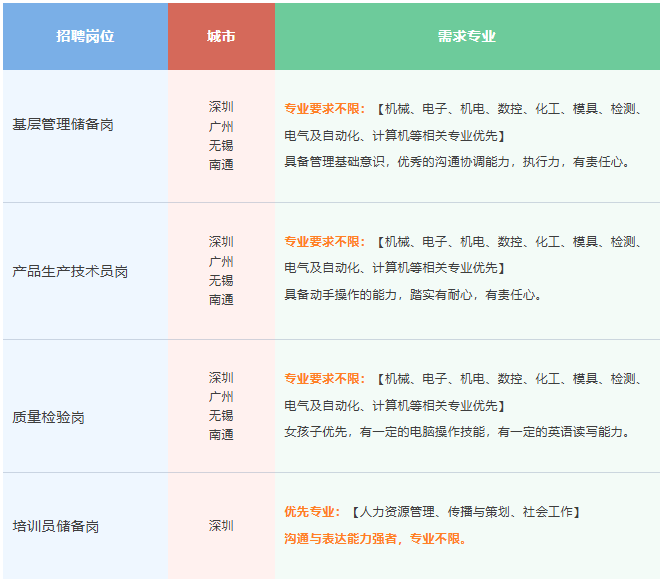Click 深圳 in the 质量检验岗 row
The height and width of the screenshot is (579, 660).
point(221,377)
